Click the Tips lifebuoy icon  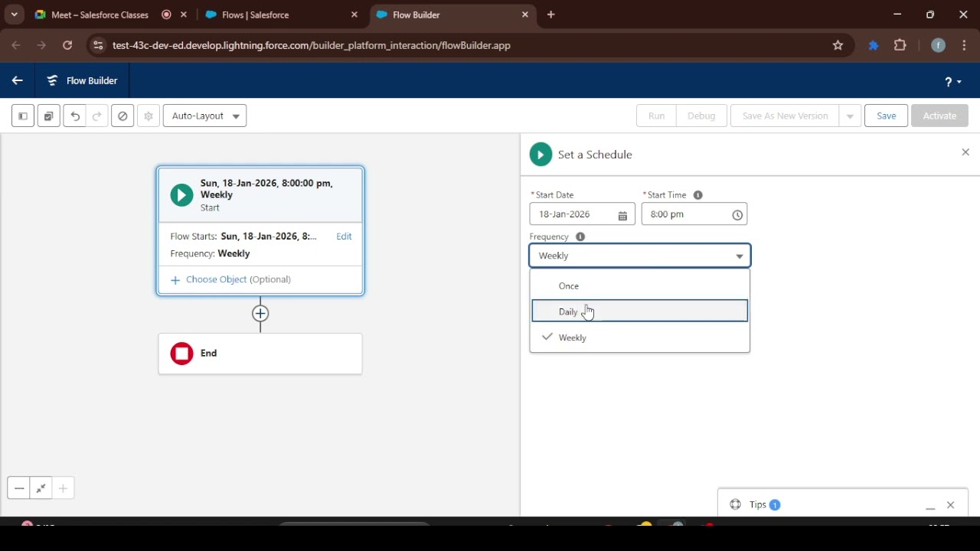click(736, 504)
